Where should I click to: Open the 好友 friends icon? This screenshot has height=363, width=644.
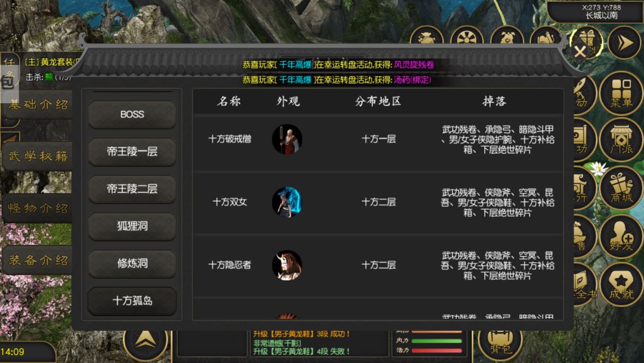pos(621,236)
